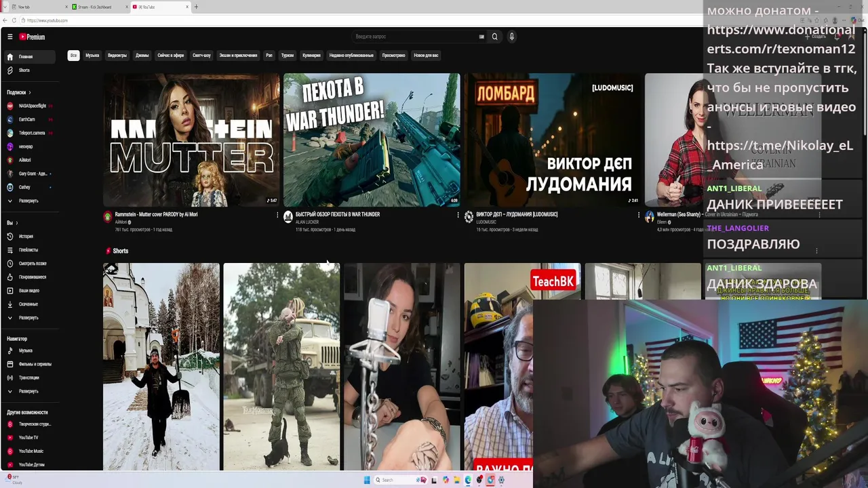
Task: Open more options for Rammstein Mutter video
Action: pos(277,215)
